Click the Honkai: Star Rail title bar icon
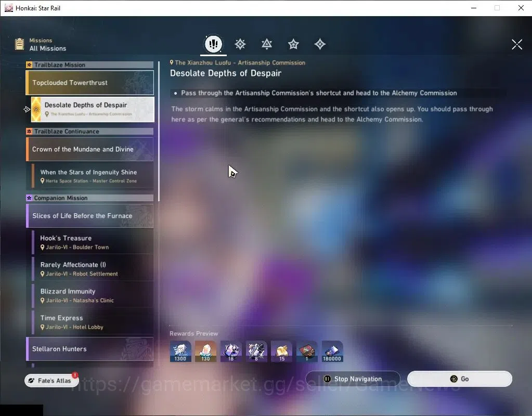Image resolution: width=532 pixels, height=416 pixels. [x=8, y=8]
